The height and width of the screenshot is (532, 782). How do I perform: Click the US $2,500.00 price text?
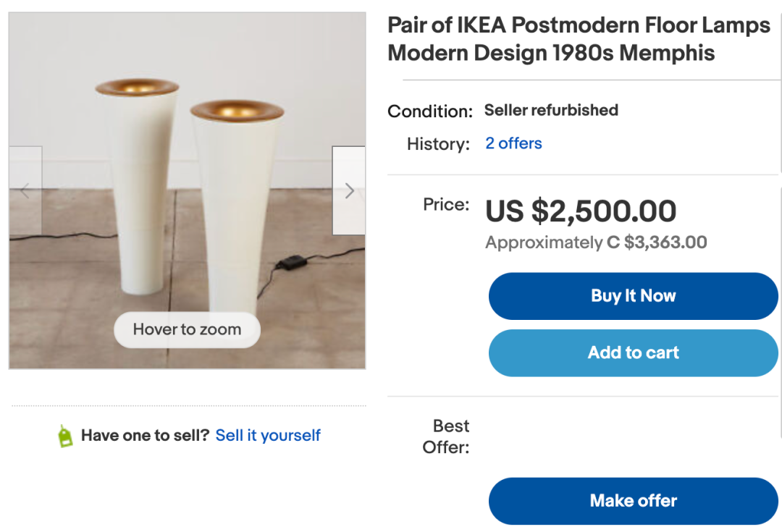581,211
